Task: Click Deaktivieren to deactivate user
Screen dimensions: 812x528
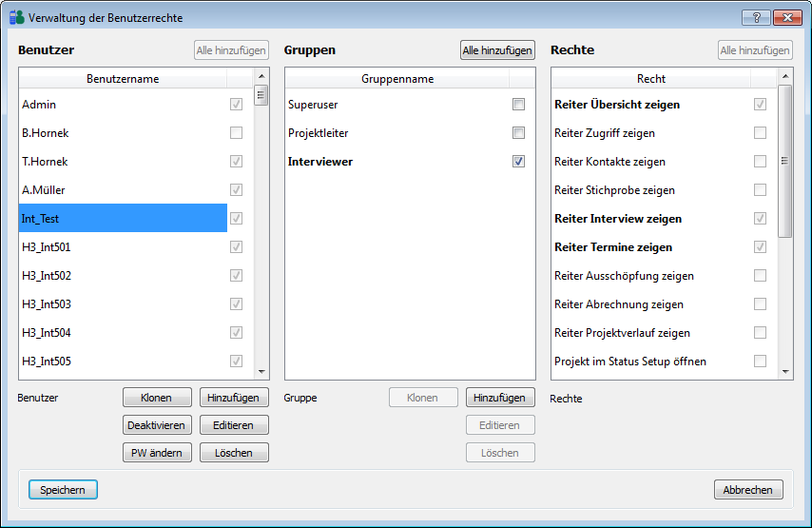Action: 157,425
